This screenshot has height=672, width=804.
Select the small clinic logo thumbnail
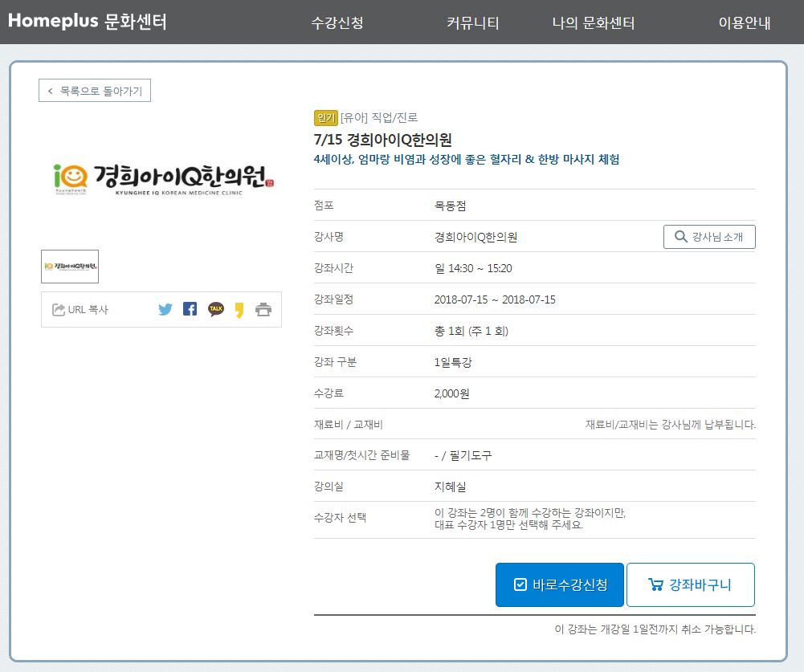coord(70,267)
